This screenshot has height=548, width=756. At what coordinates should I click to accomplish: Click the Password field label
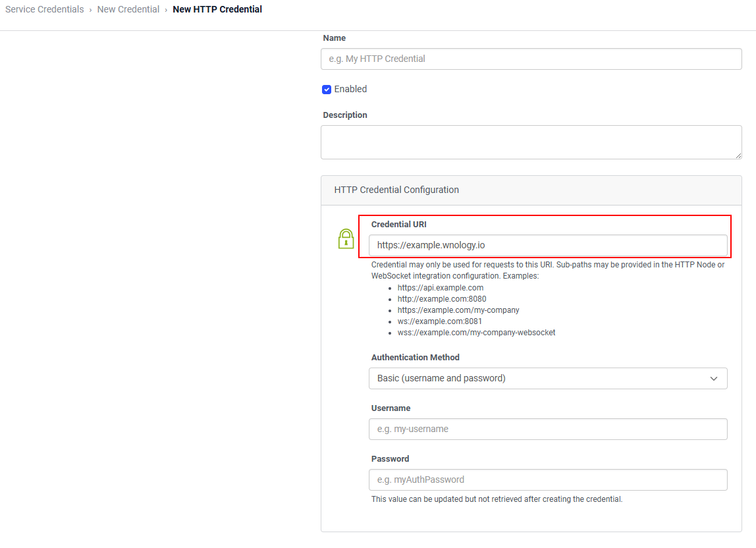click(x=390, y=459)
